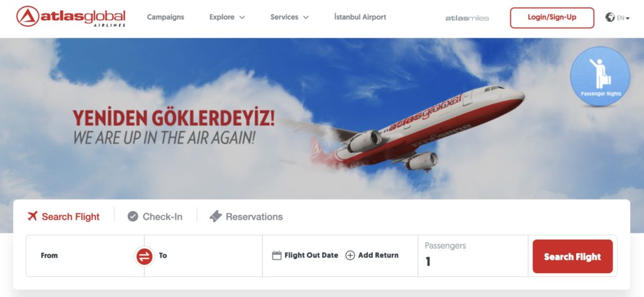Expand the Explore menu
644x297 pixels.
pos(227,17)
